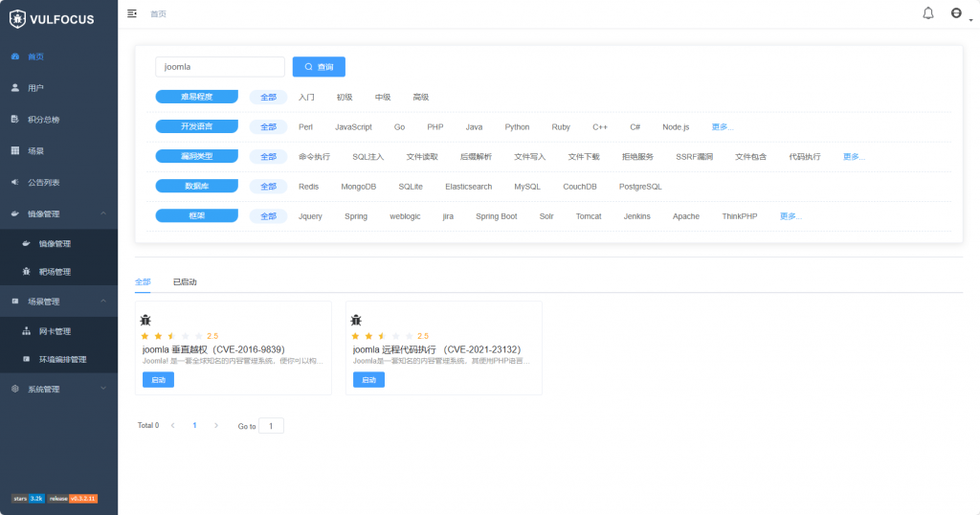The image size is (980, 515).
Task: Select 入门 difficulty filter
Action: point(306,97)
